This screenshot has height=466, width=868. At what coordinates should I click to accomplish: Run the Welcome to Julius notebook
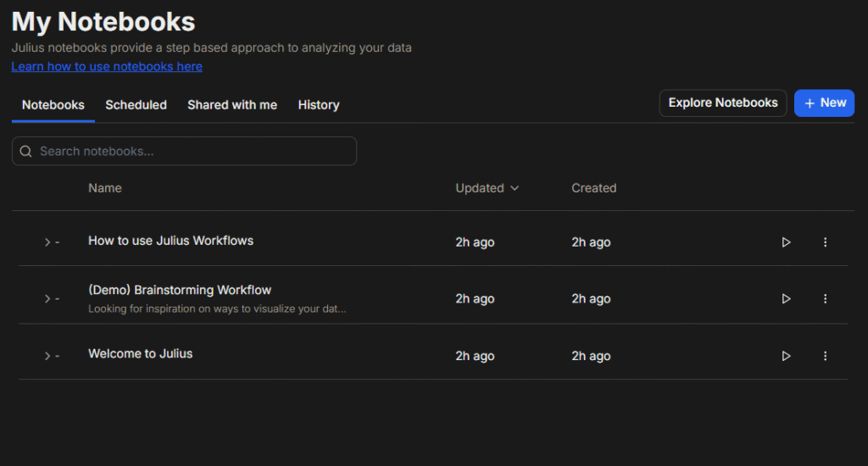[x=786, y=356]
